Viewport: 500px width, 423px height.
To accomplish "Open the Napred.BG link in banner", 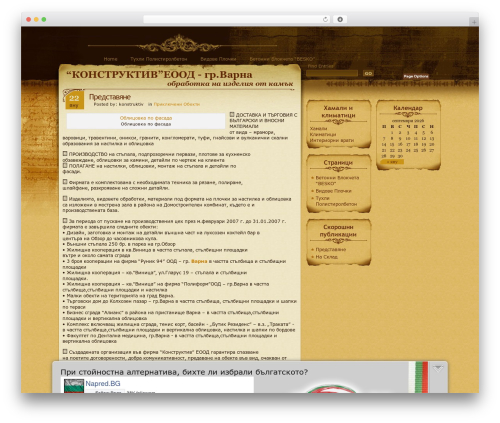I will [103, 384].
